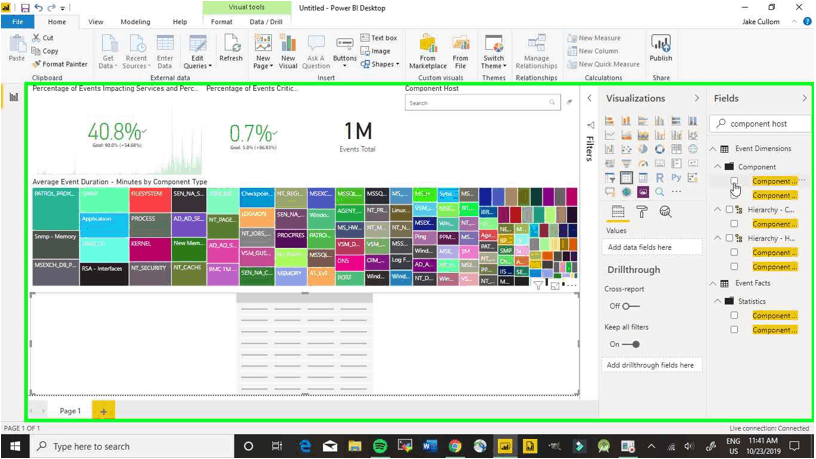Click the Add data fields here well
This screenshot has width=816, height=459.
pos(652,247)
